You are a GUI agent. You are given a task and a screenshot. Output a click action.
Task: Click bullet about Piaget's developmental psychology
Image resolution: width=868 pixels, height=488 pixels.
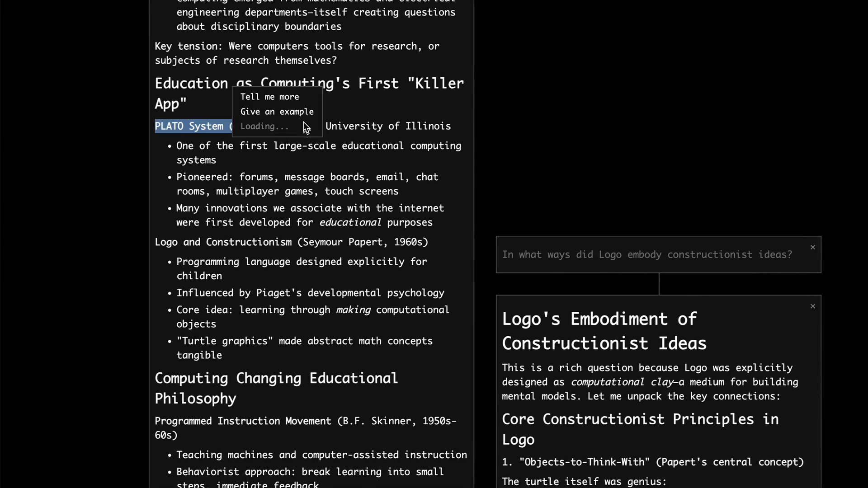[x=310, y=293]
